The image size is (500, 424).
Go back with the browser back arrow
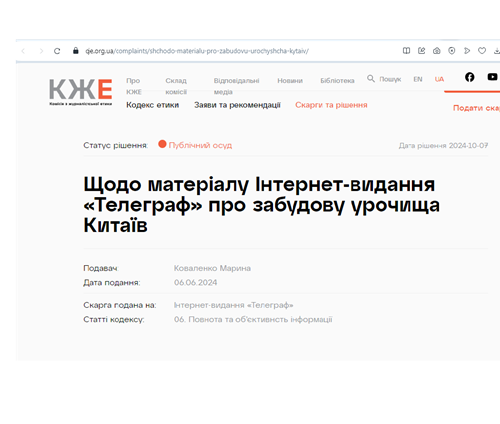pos(23,51)
